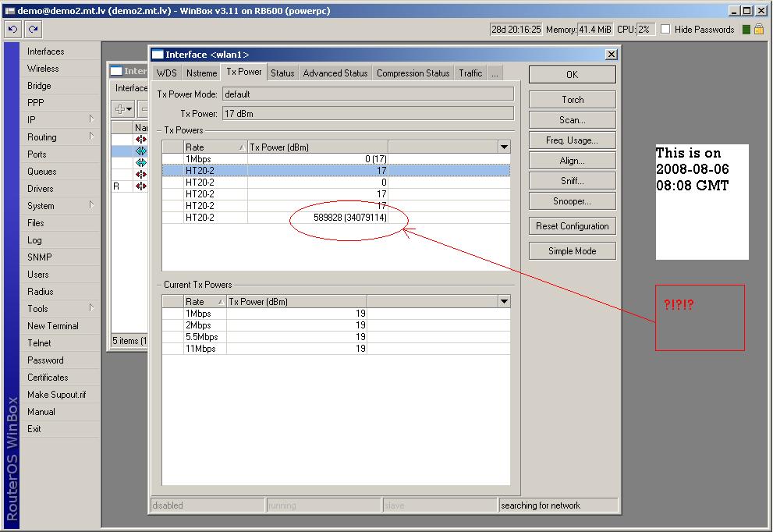The image size is (773, 532).
Task: Click the Tx Power 17 dBm field
Action: [x=367, y=113]
